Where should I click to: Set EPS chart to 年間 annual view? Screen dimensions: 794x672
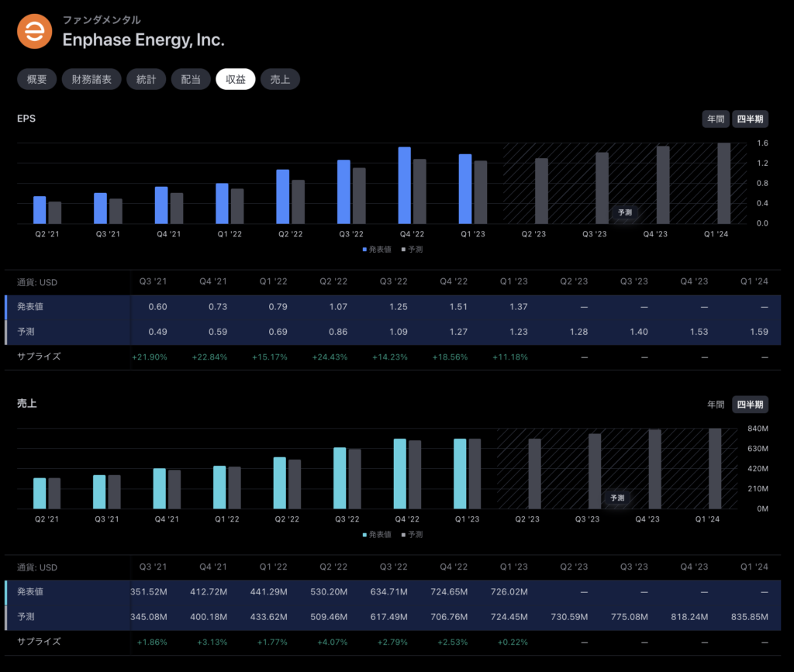tap(716, 119)
